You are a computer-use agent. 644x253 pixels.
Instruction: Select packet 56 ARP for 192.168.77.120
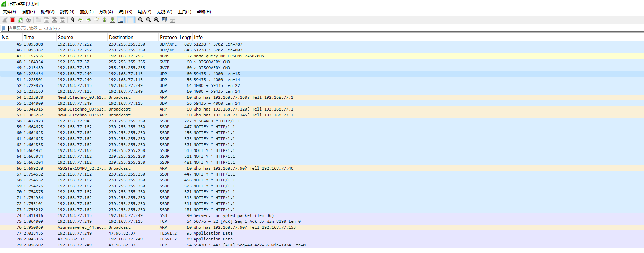322,109
